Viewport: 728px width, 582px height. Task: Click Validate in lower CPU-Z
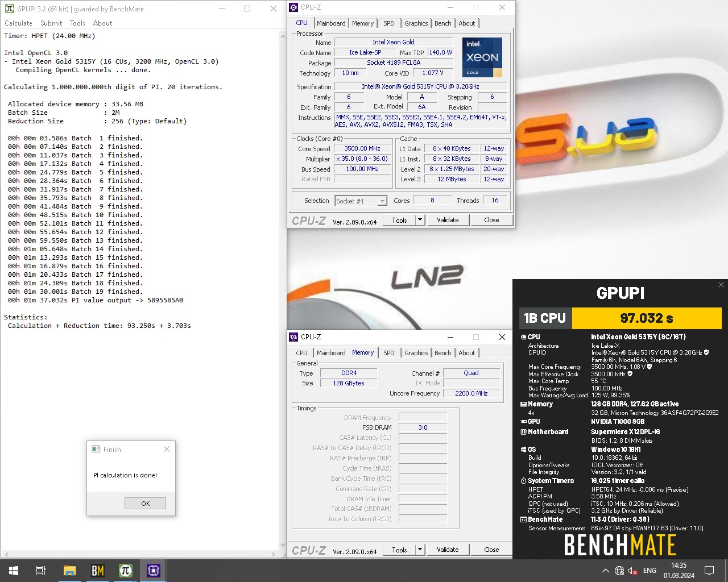(x=448, y=550)
